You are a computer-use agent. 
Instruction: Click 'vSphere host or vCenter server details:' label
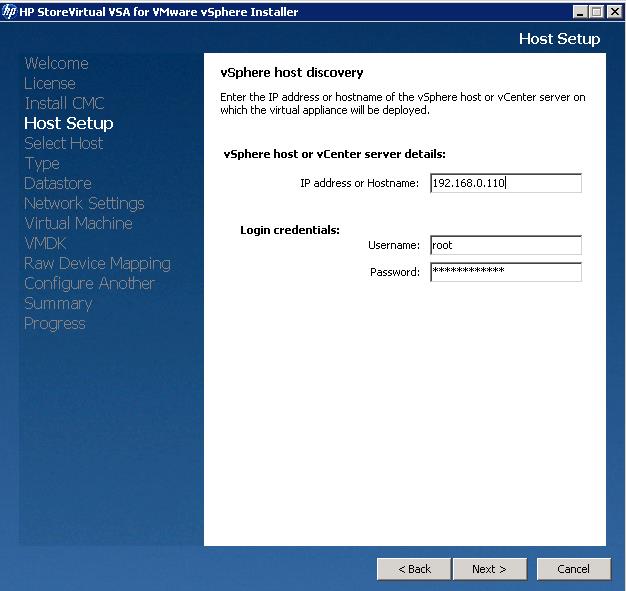coord(335,154)
